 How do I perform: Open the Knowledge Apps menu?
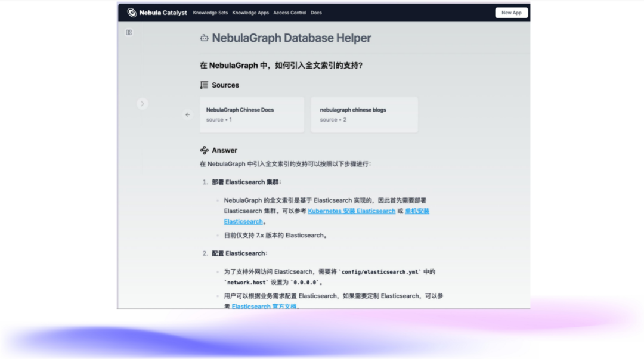[250, 13]
